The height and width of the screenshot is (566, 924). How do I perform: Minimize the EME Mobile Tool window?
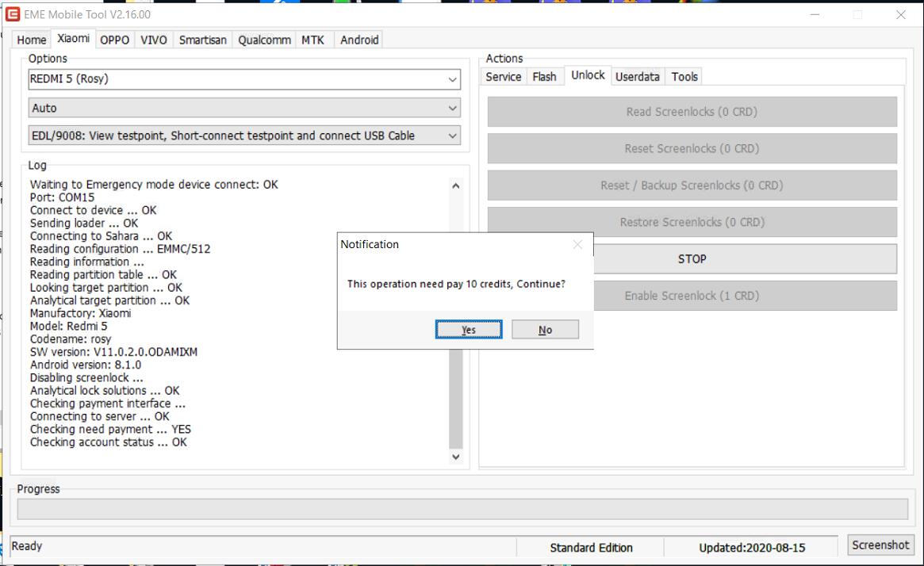[815, 15]
